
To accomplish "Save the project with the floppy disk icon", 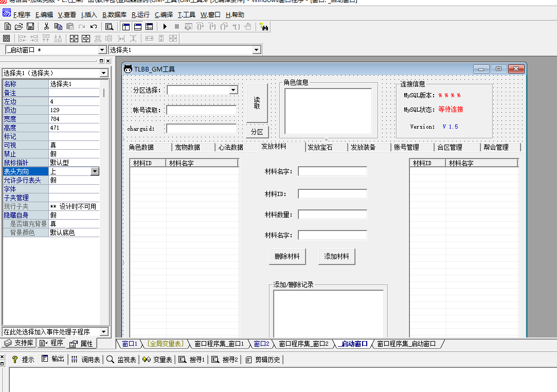I will point(30,26).
